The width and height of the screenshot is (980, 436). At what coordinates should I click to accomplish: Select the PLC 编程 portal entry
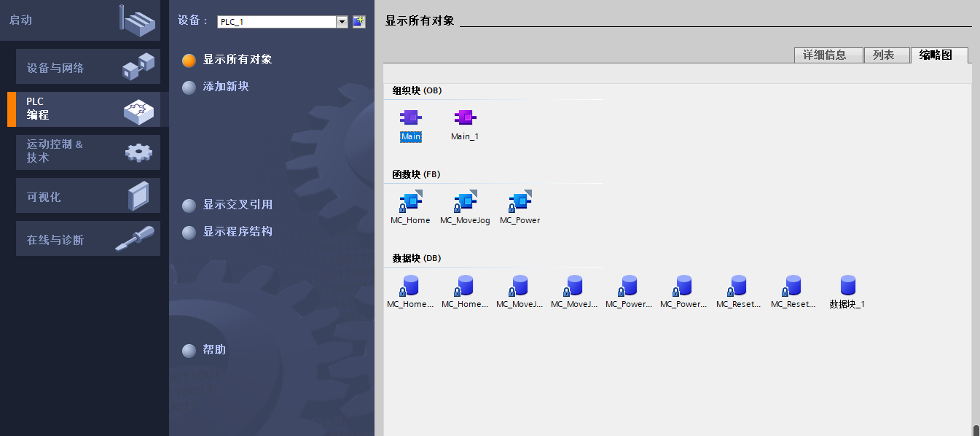(x=88, y=109)
